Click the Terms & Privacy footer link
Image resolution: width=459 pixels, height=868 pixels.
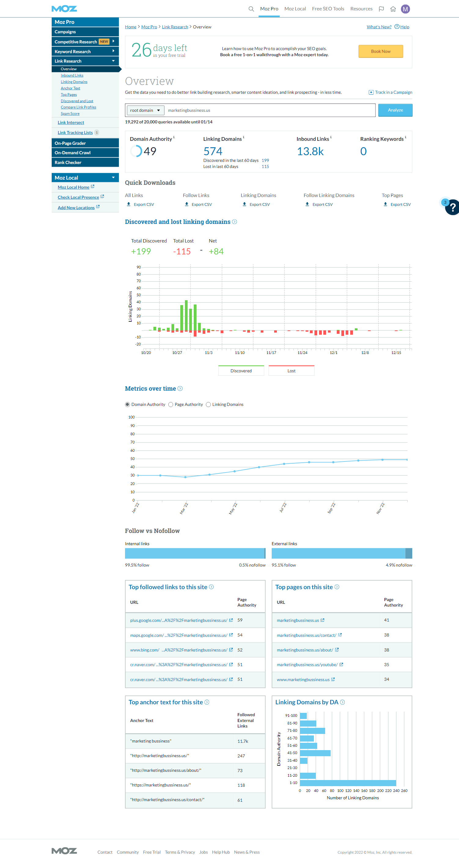click(180, 852)
